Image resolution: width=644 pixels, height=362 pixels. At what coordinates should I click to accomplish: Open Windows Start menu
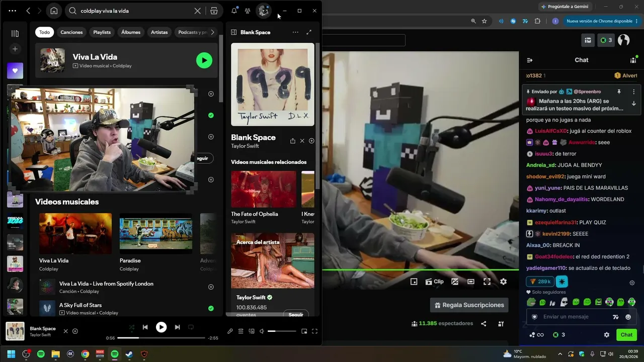tap(11, 354)
